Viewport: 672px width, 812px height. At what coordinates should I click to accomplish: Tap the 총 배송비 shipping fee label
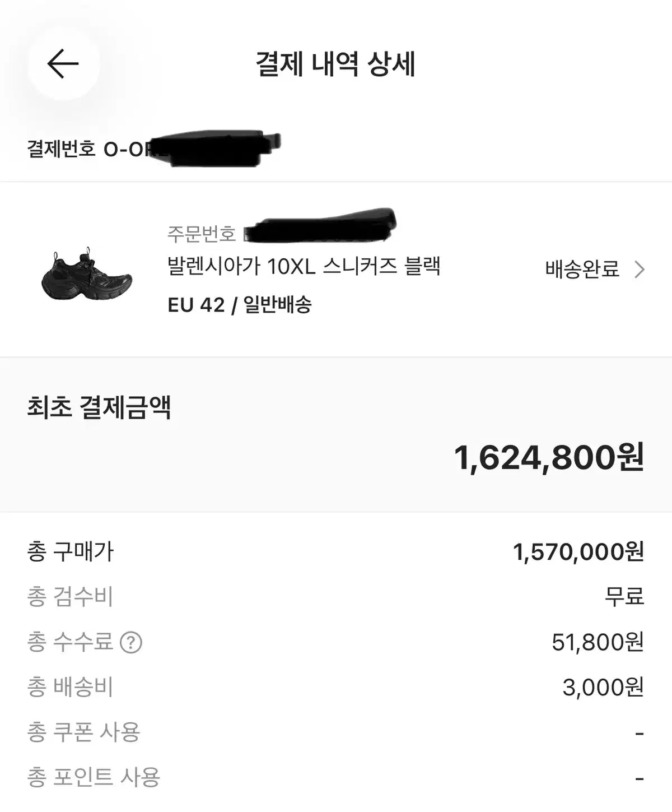point(70,687)
